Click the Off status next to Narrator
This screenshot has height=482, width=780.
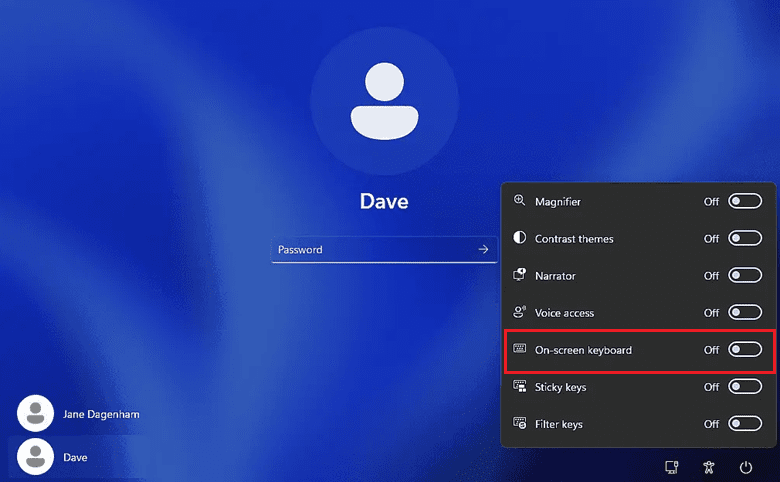pos(711,276)
